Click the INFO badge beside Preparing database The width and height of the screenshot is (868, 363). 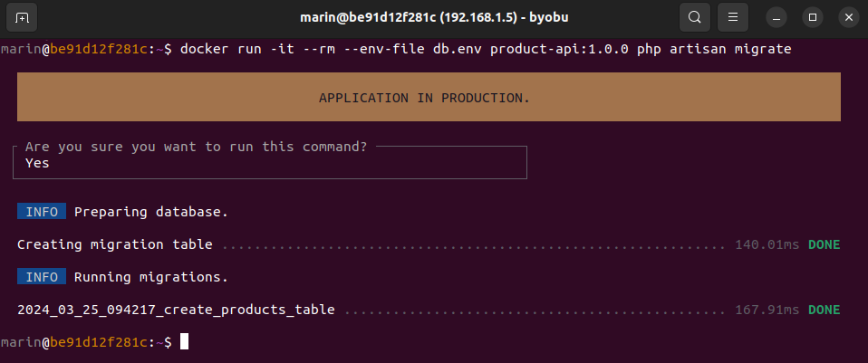[x=42, y=212]
